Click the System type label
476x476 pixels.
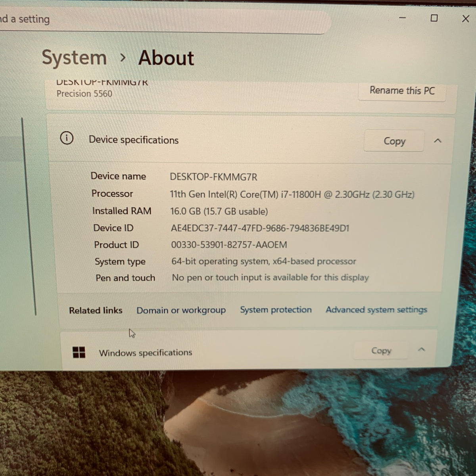pos(120,262)
